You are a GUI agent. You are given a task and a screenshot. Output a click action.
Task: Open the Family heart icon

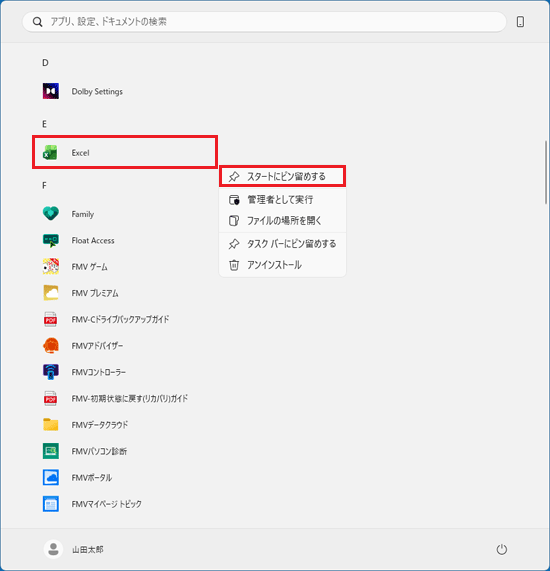click(x=51, y=214)
